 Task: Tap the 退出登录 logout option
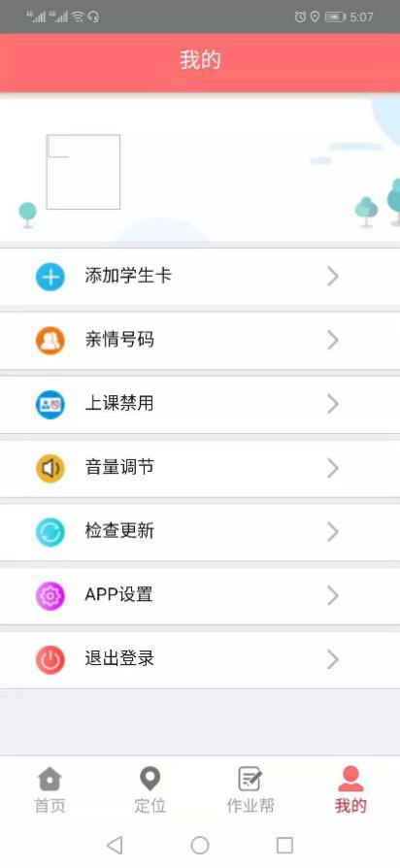(x=200, y=660)
